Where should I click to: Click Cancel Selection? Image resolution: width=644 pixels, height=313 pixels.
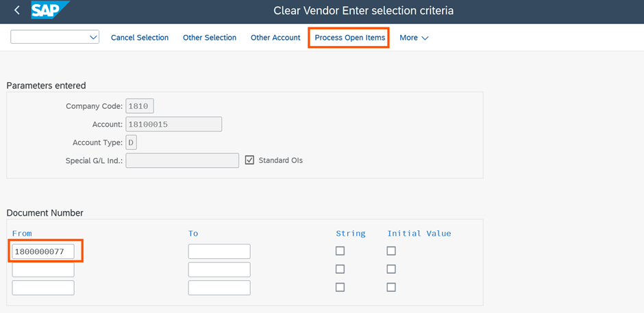click(140, 38)
